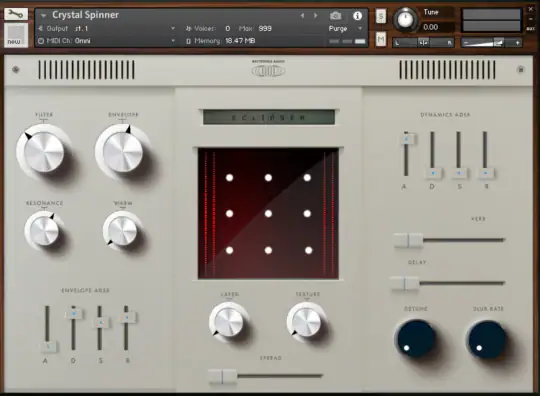Open the MIDI Ch Omni dropdown
540x396 pixels.
point(173,41)
